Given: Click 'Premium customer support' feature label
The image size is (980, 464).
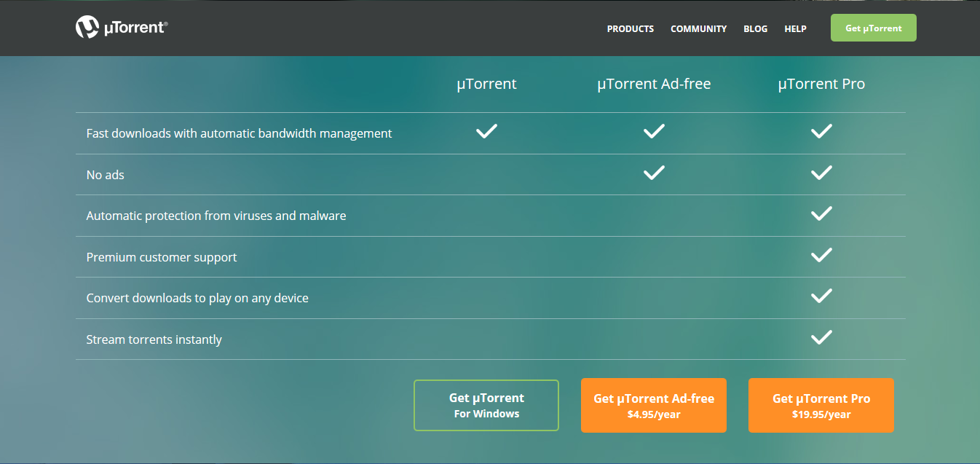Looking at the screenshot, I should pyautogui.click(x=162, y=257).
